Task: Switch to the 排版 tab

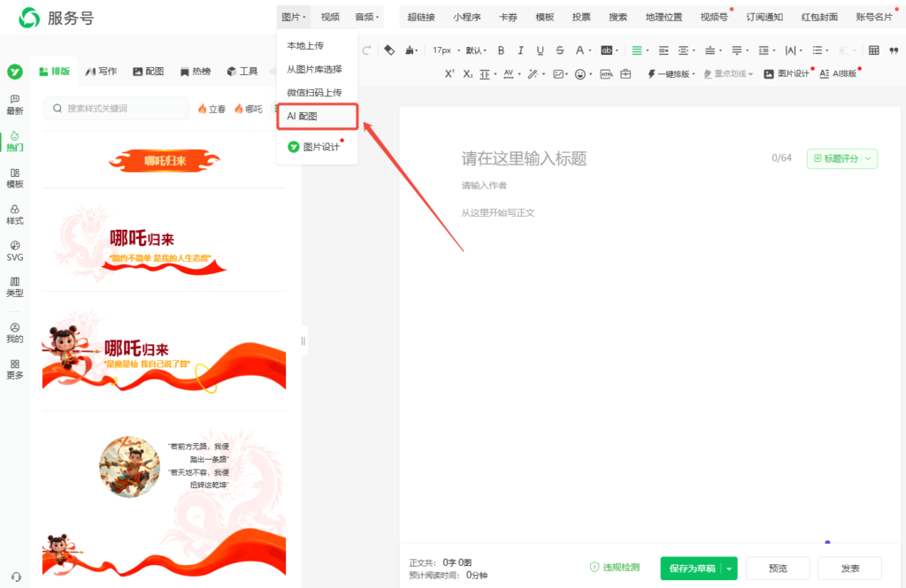Action: (54, 71)
